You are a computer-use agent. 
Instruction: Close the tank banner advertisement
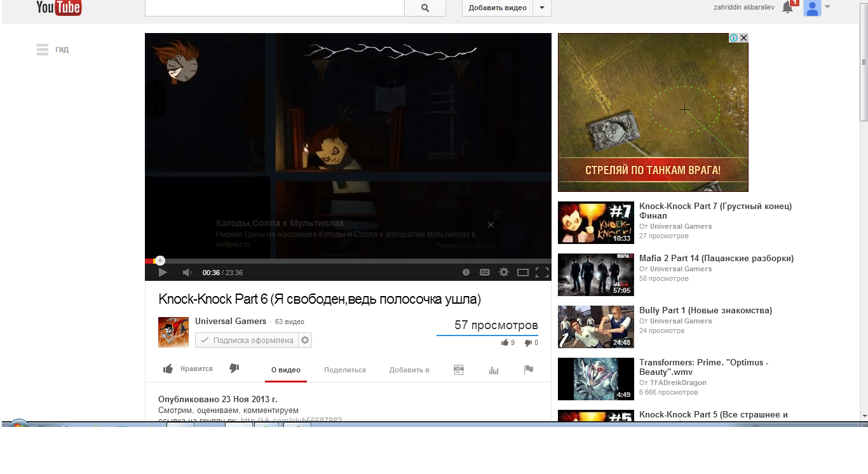tap(743, 38)
